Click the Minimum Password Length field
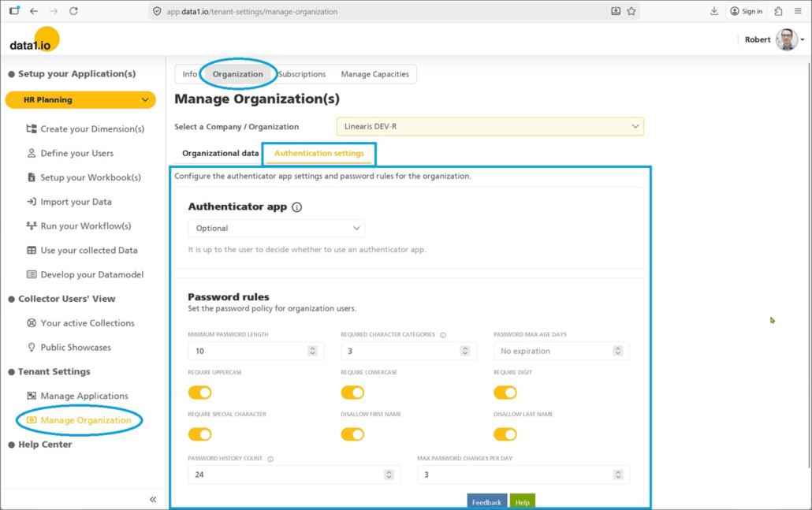 click(x=248, y=352)
